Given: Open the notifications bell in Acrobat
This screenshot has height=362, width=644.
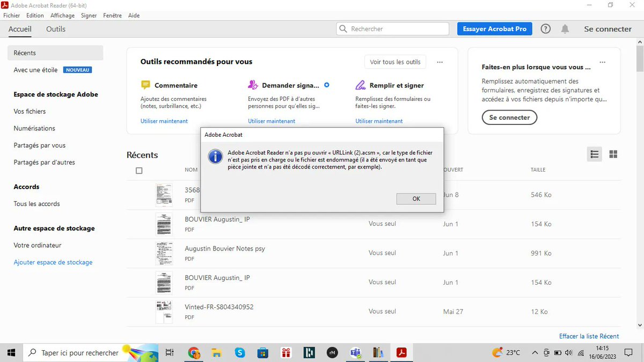Looking at the screenshot, I should point(565,29).
